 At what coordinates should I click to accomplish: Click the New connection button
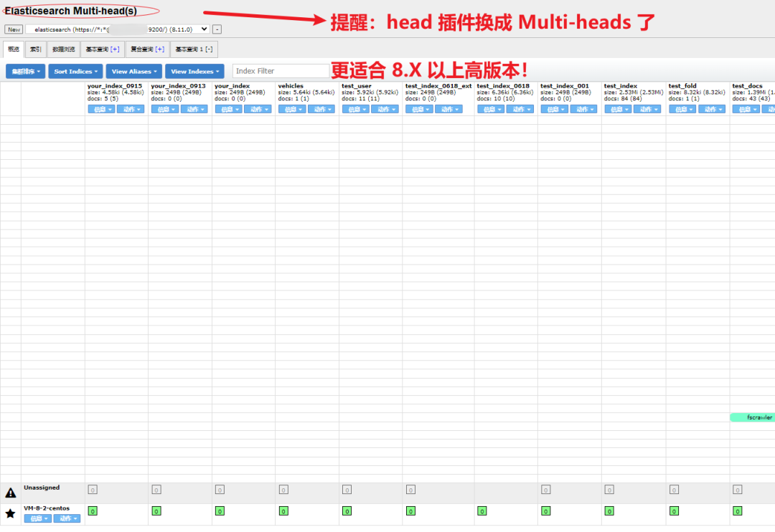[14, 29]
